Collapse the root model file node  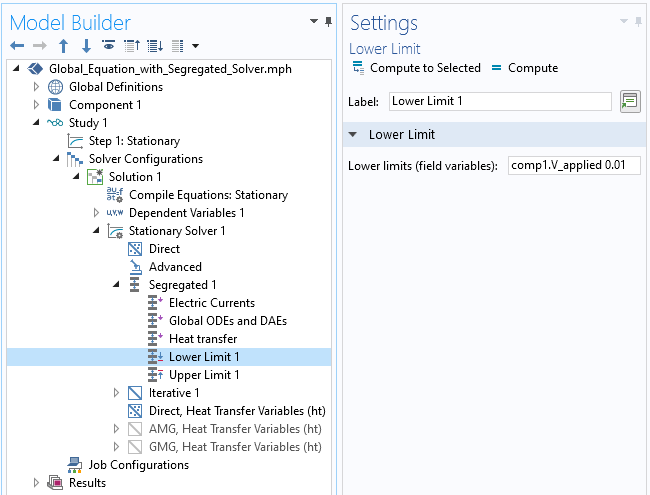point(16,68)
